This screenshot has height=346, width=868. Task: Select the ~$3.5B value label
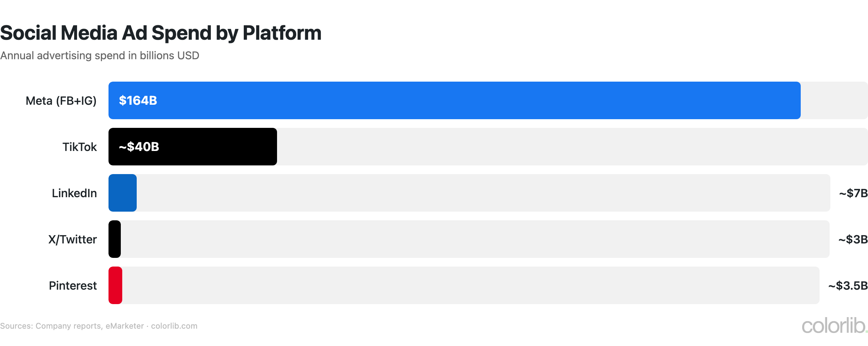[848, 286]
